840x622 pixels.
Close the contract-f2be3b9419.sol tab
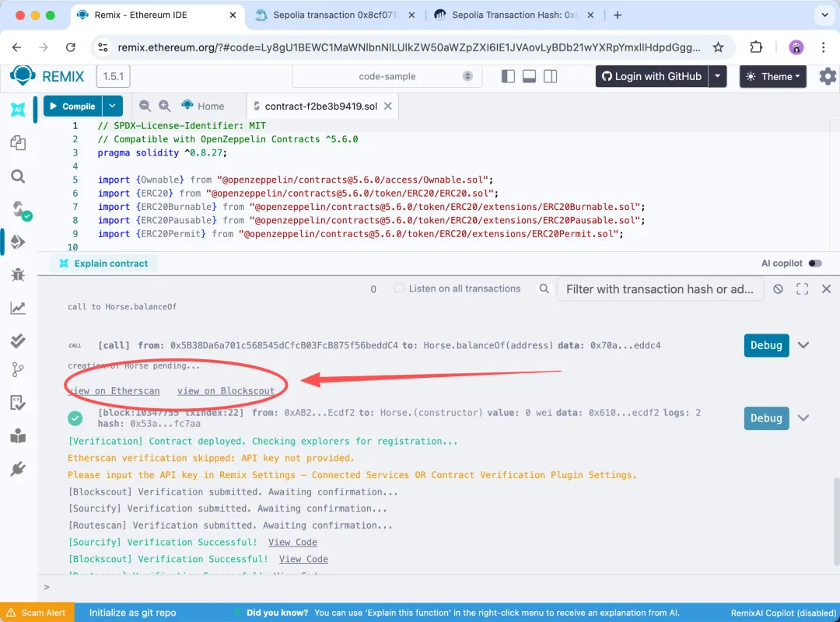(x=388, y=106)
